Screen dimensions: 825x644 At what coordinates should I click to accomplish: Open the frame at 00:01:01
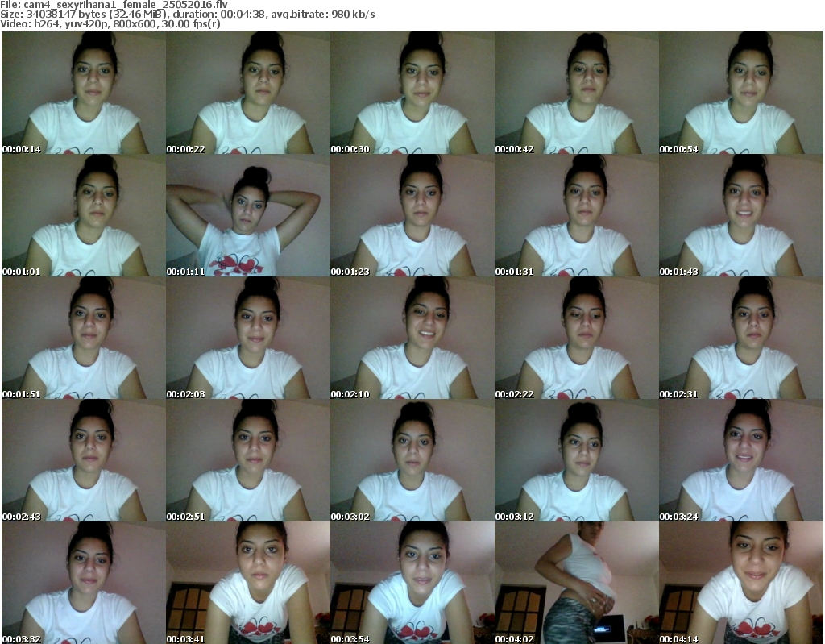tap(84, 215)
